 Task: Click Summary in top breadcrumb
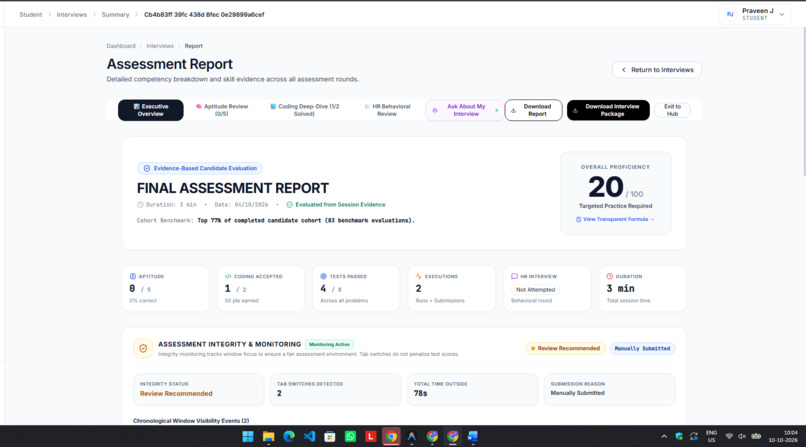tap(115, 14)
